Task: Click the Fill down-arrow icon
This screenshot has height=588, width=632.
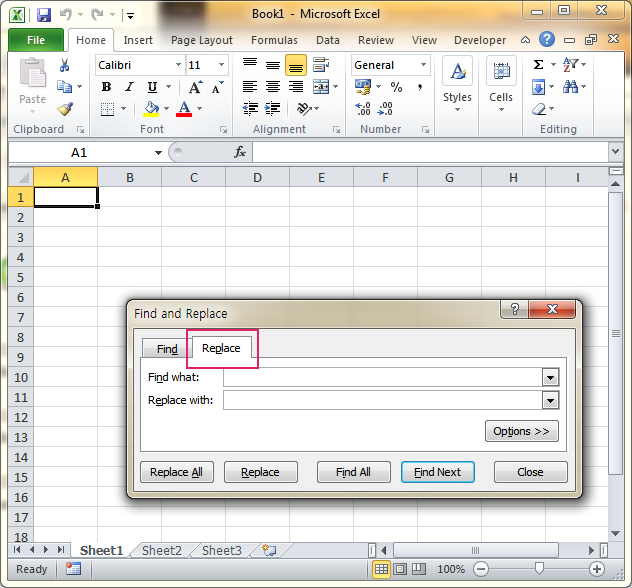Action: click(x=538, y=87)
